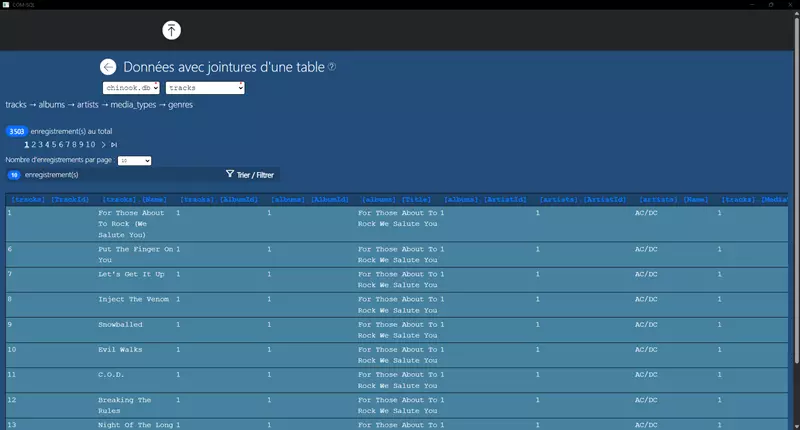Select track name 'C.O.D.'
Viewport: 800px width, 430px height.
coord(111,374)
